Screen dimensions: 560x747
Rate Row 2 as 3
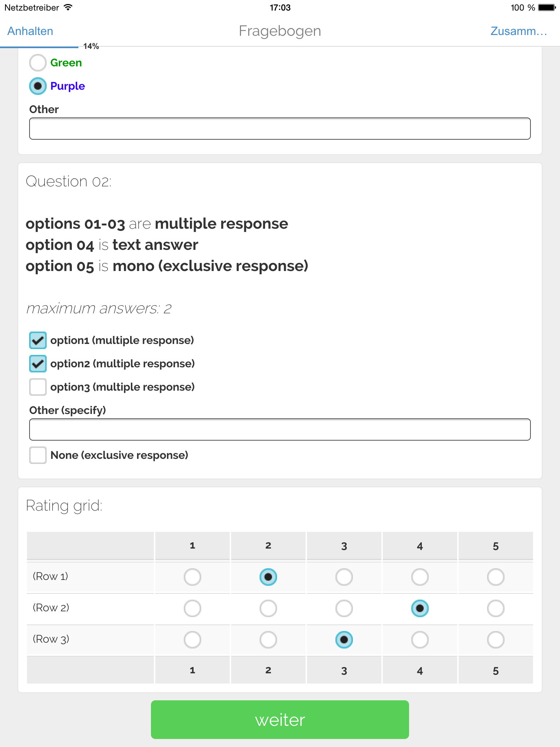pyautogui.click(x=344, y=608)
